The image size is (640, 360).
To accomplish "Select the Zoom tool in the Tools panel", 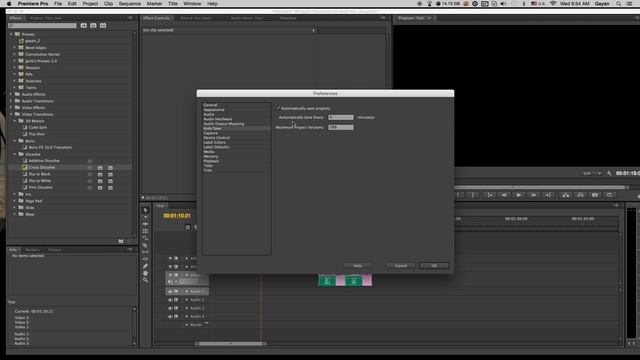I will point(145,280).
